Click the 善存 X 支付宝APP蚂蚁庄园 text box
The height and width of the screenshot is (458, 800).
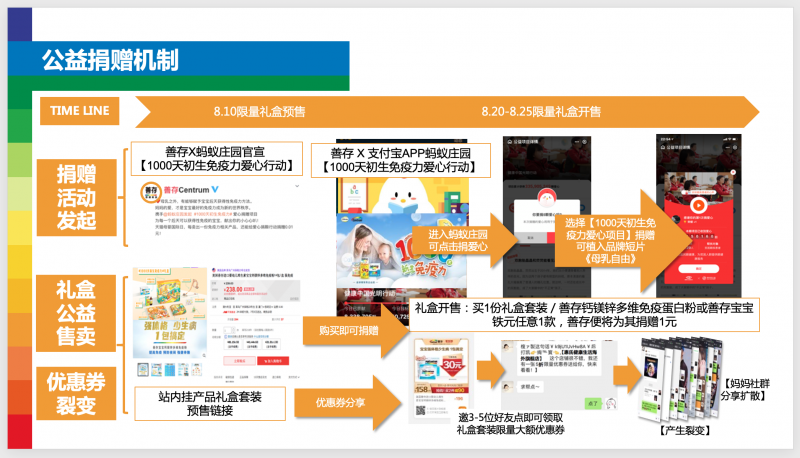click(x=401, y=160)
